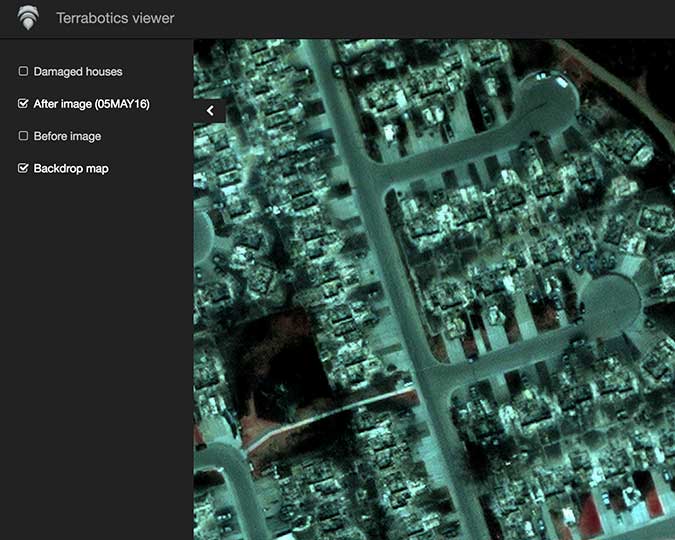This screenshot has width=675, height=540.
Task: Collapse the sidebar with the left chevron
Action: point(210,111)
